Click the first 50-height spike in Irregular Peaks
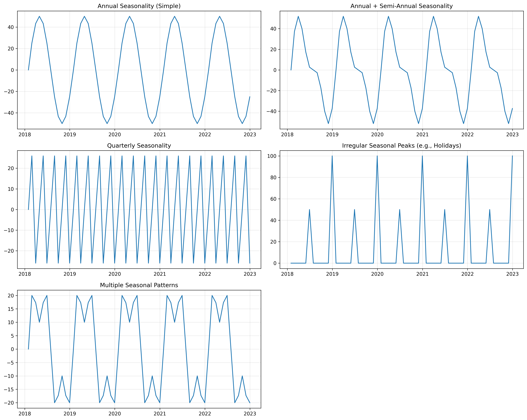Image resolution: width=527 pixels, height=420 pixels. tap(309, 210)
